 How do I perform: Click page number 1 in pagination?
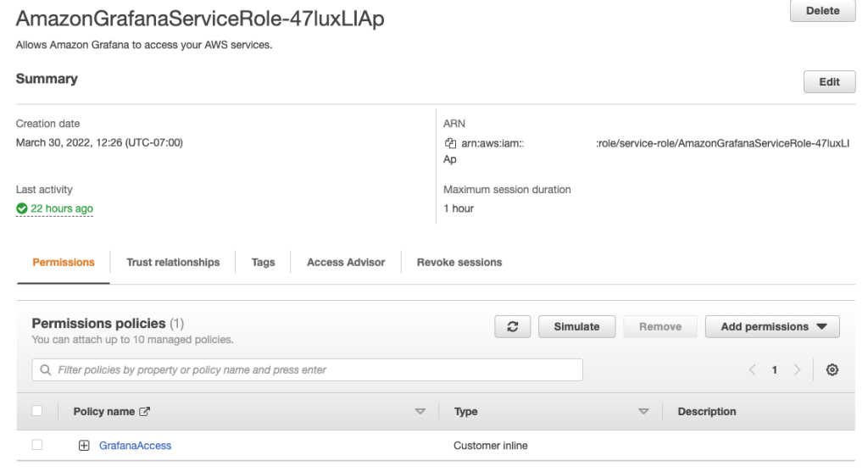click(x=775, y=369)
